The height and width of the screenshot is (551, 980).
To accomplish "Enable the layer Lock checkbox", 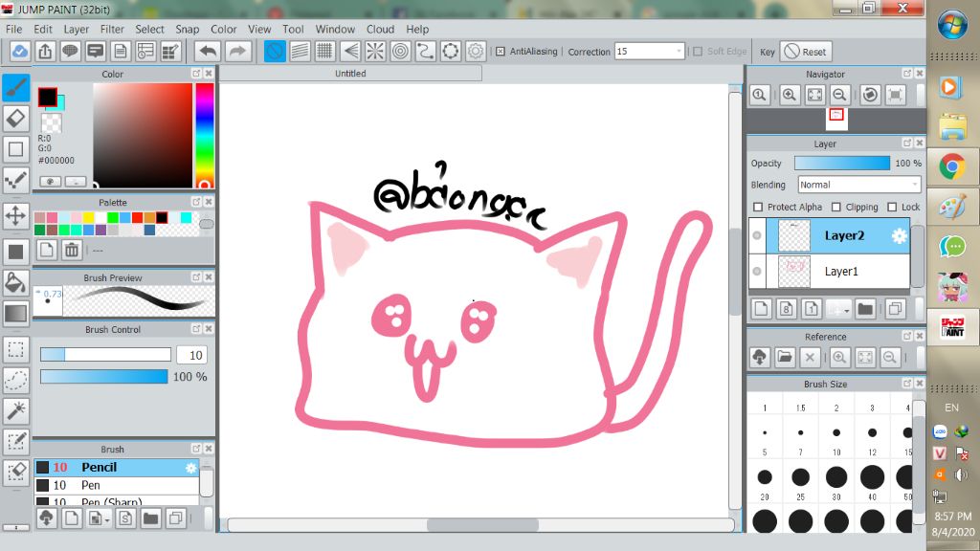I will pyautogui.click(x=892, y=207).
